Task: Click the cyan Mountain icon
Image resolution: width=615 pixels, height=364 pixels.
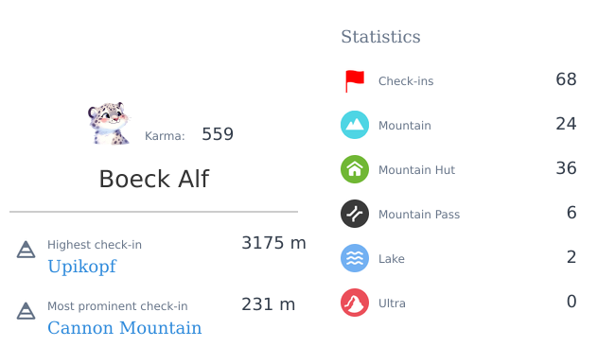Action: tap(355, 125)
